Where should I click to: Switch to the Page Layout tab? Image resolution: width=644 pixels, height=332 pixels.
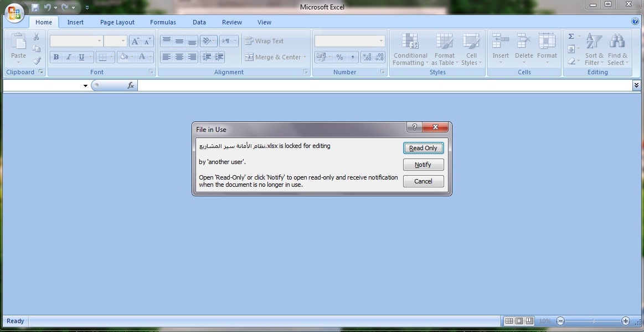[x=117, y=22]
